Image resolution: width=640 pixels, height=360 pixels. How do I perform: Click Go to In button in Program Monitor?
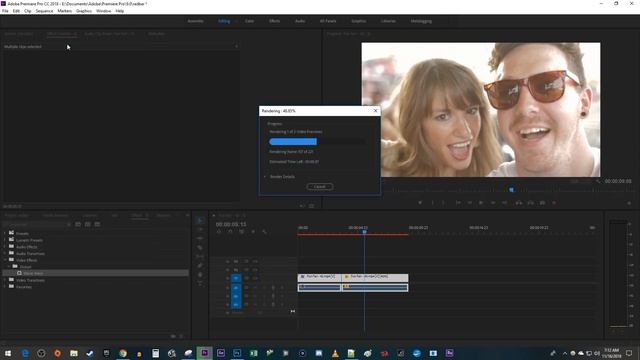[458, 203]
